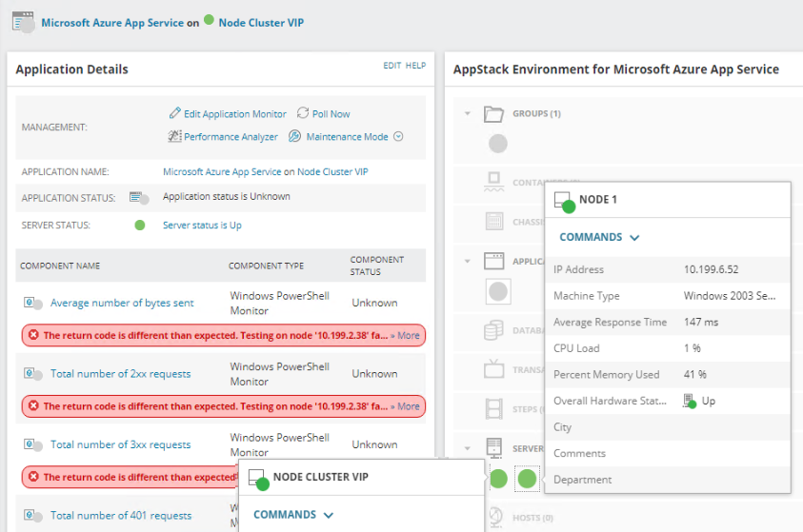The height and width of the screenshot is (532, 803).
Task: Click icon next to Total number of 401 requests
Action: (32, 516)
